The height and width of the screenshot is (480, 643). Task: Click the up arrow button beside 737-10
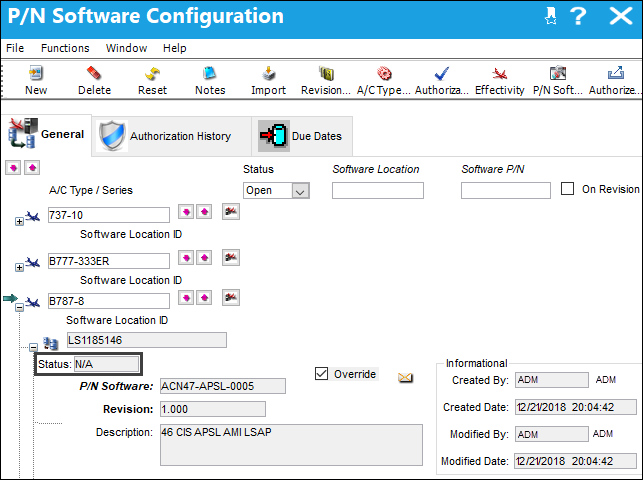204,212
